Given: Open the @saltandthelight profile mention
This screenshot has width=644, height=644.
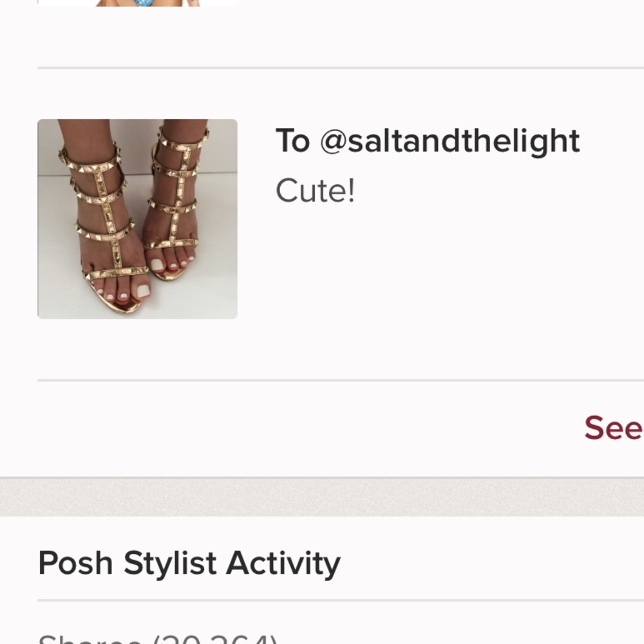Looking at the screenshot, I should tap(450, 140).
